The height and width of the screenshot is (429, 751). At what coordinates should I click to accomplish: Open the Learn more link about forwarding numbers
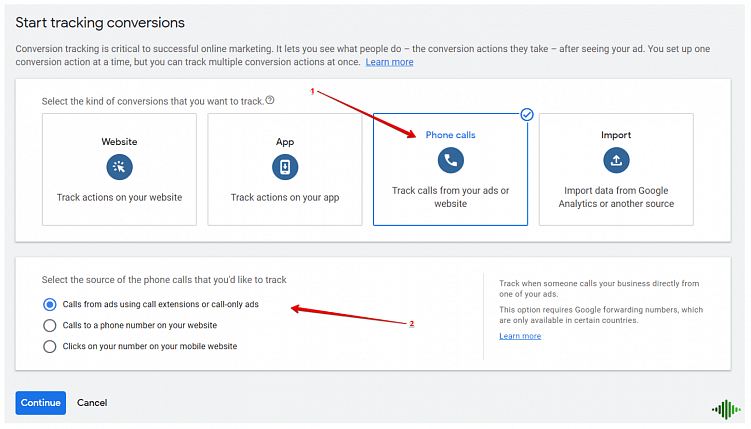tap(520, 336)
